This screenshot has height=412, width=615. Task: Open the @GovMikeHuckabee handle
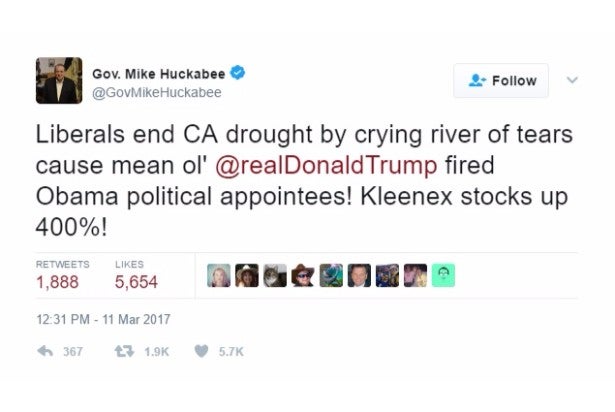(x=157, y=92)
